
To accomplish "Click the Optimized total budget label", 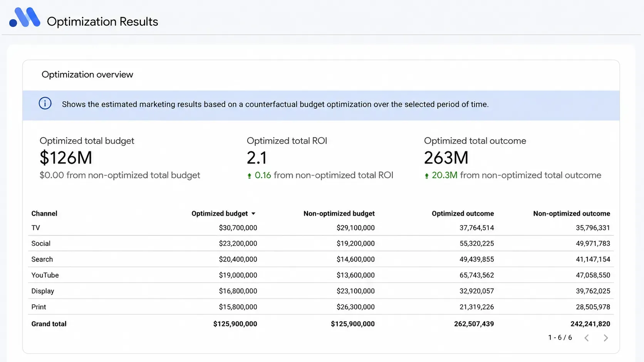I will point(87,141).
